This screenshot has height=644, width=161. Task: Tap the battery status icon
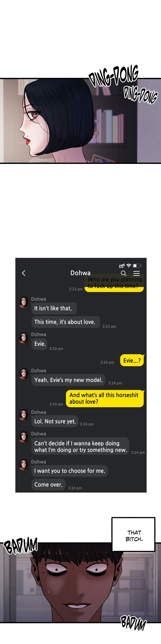pyautogui.click(x=137, y=266)
